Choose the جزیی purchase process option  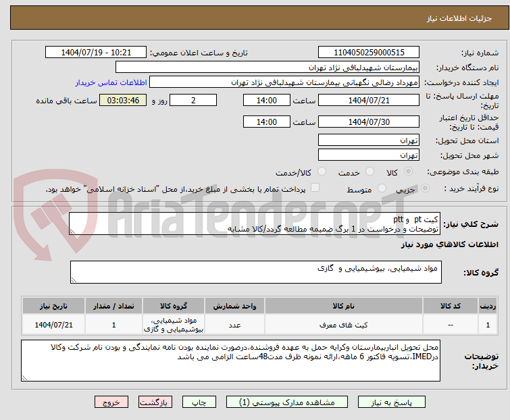pyautogui.click(x=425, y=188)
